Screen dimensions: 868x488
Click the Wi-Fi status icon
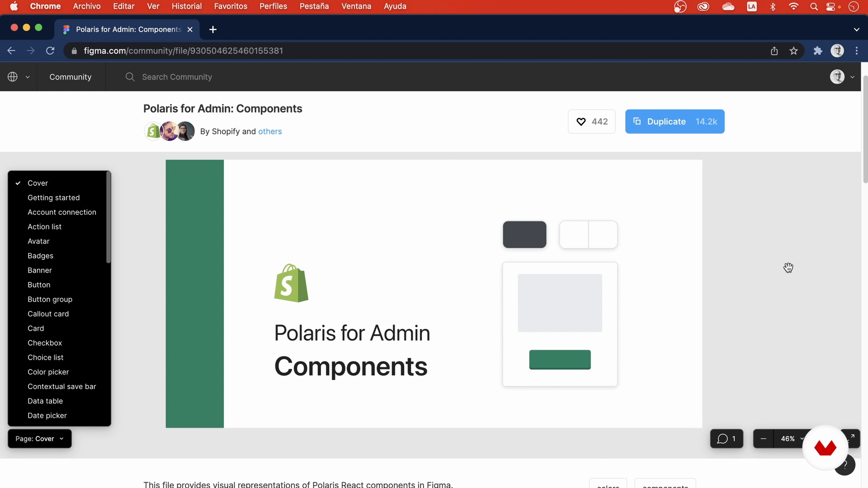pos(793,6)
